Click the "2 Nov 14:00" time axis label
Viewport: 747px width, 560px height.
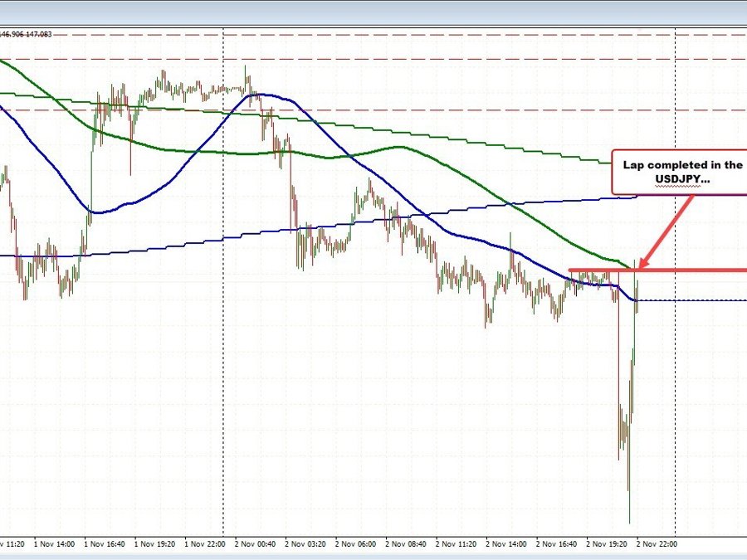click(x=507, y=544)
